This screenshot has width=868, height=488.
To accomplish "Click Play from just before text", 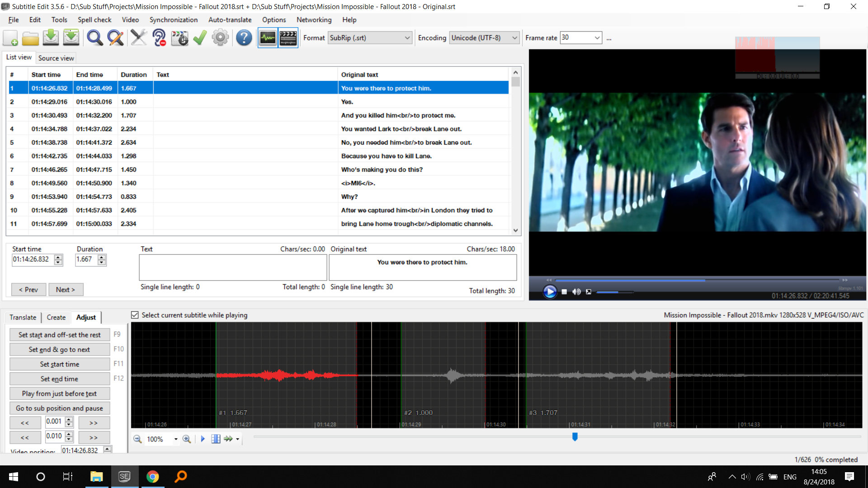I will click(60, 394).
